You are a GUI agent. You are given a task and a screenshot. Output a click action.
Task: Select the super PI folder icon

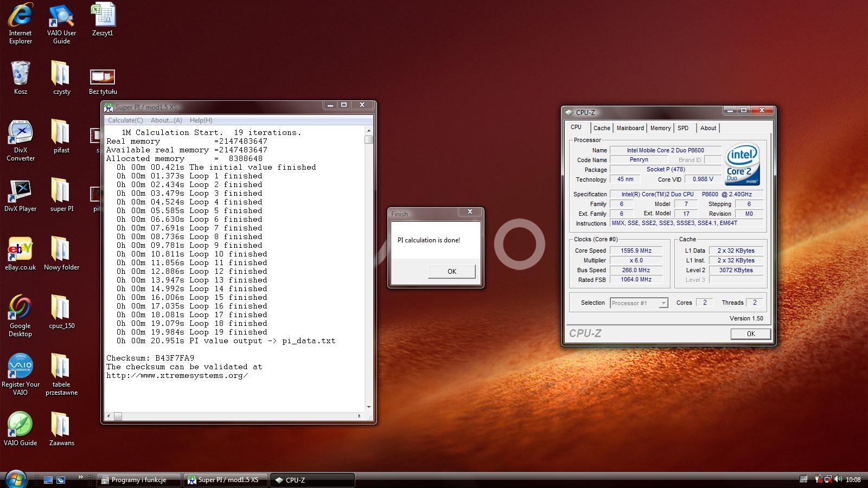click(61, 195)
